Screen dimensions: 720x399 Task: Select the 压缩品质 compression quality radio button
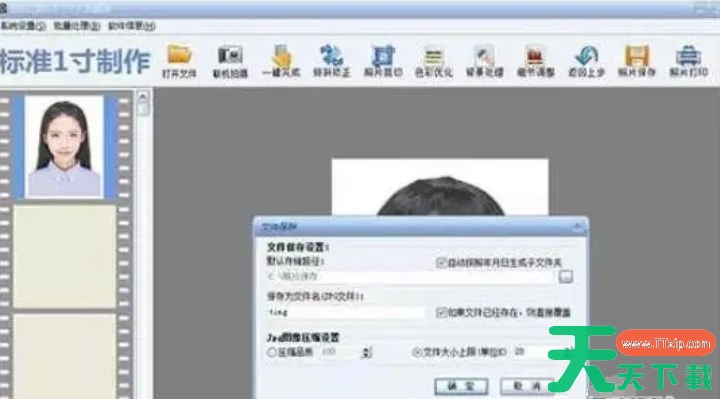tap(271, 352)
